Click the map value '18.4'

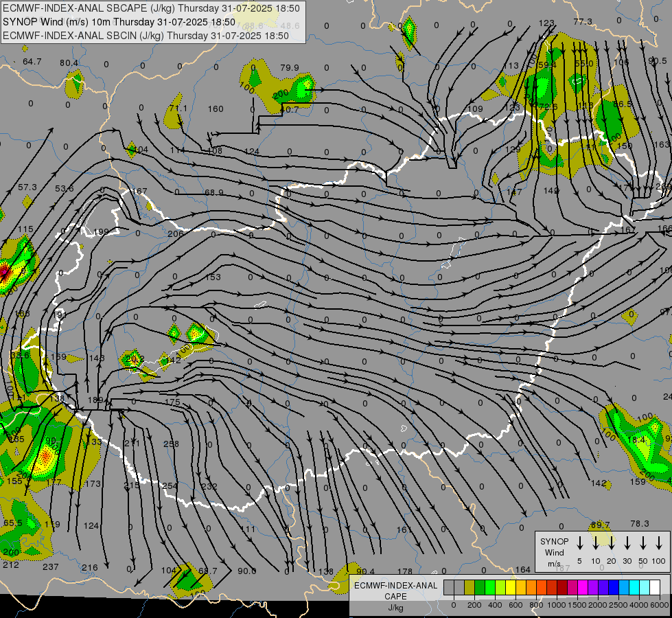pos(636,440)
